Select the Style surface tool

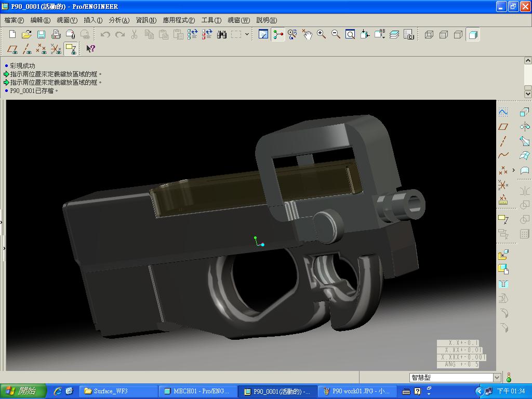click(x=525, y=170)
